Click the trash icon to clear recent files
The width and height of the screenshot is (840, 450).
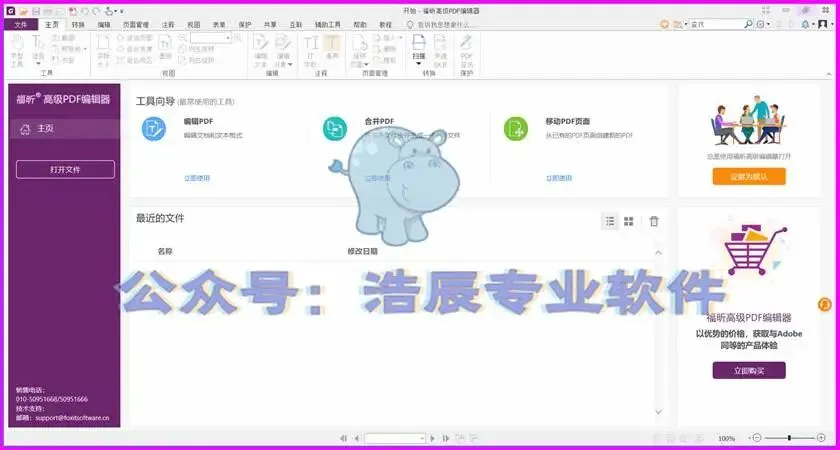click(x=654, y=221)
